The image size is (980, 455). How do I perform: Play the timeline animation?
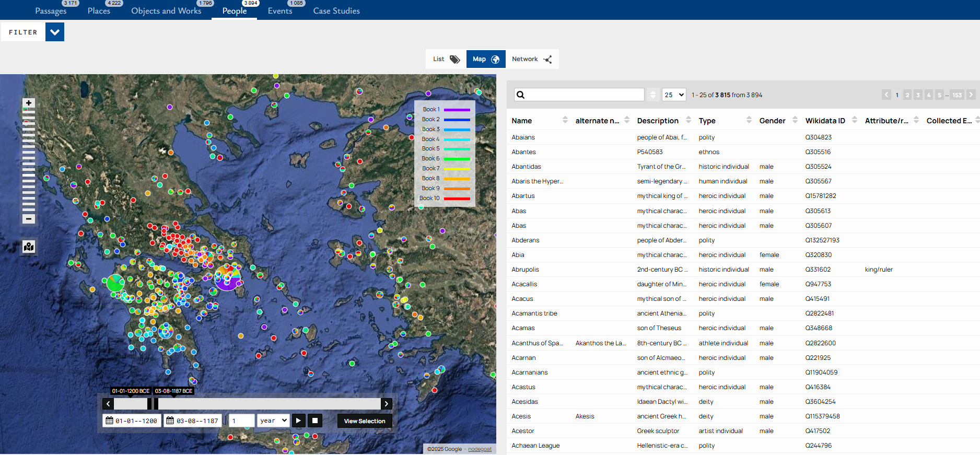298,421
